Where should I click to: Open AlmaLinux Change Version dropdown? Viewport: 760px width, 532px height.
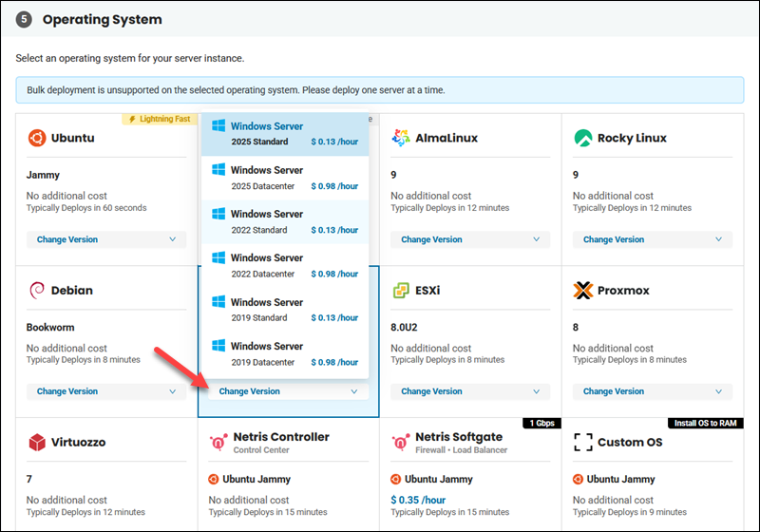click(470, 239)
